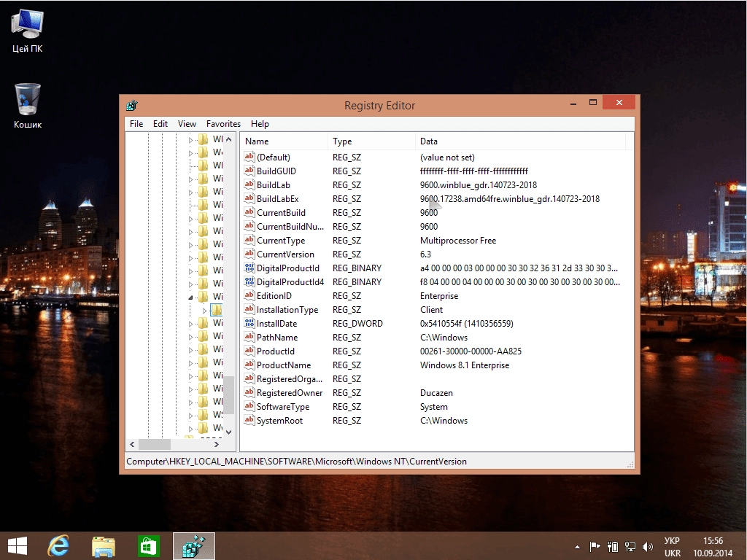Select the EditionID string value icon
The image size is (747, 560).
249,295
